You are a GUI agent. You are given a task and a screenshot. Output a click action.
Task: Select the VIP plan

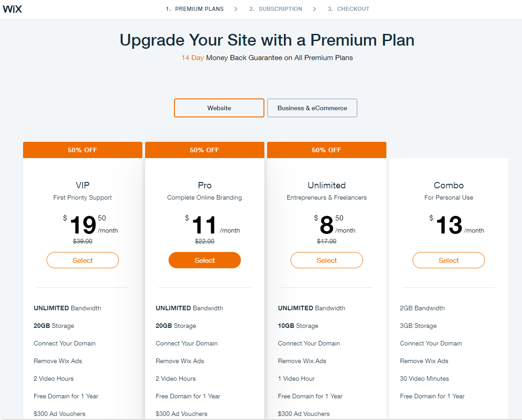pyautogui.click(x=83, y=260)
